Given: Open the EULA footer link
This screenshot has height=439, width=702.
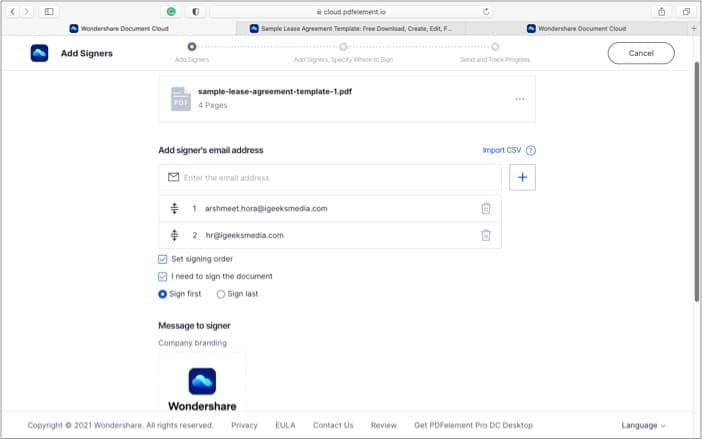Looking at the screenshot, I should tap(285, 425).
